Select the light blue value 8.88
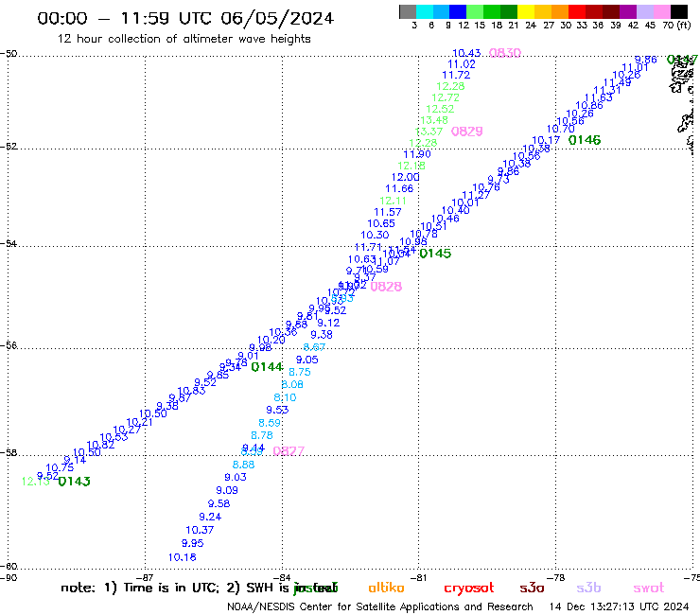 243,465
